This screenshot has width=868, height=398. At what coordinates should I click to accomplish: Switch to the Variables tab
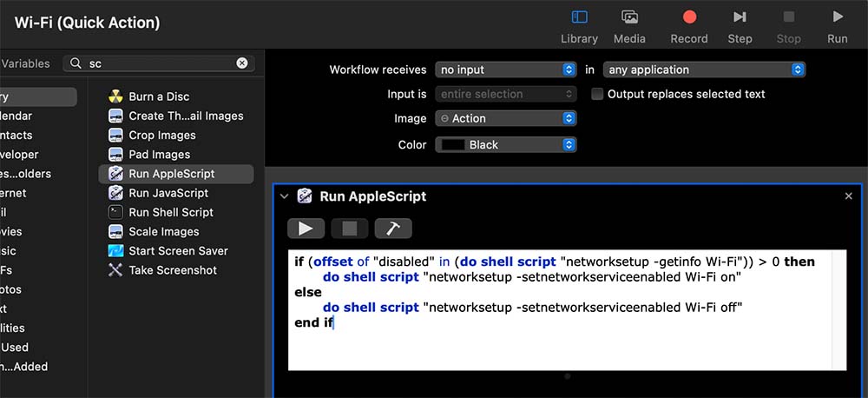(25, 63)
